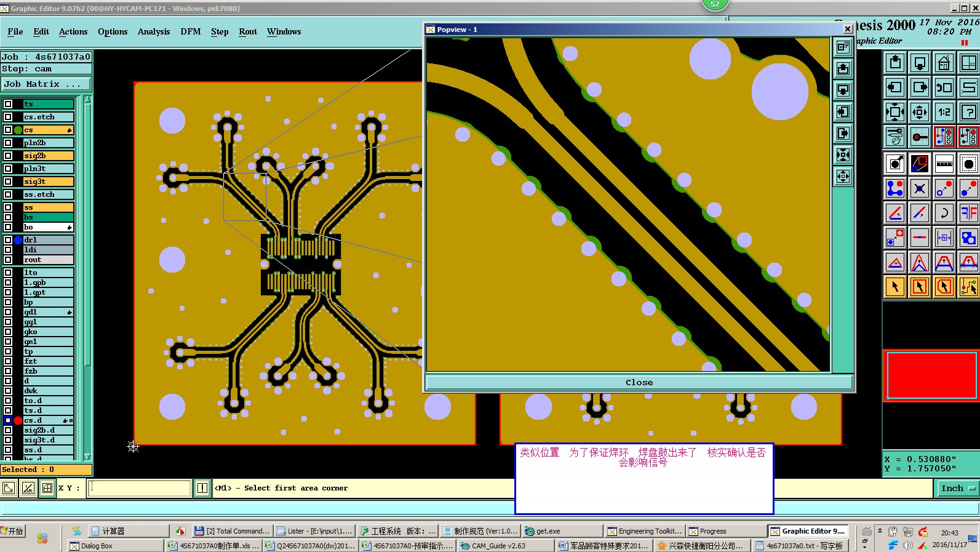Toggle display checkbox for layer drl

click(x=8, y=240)
